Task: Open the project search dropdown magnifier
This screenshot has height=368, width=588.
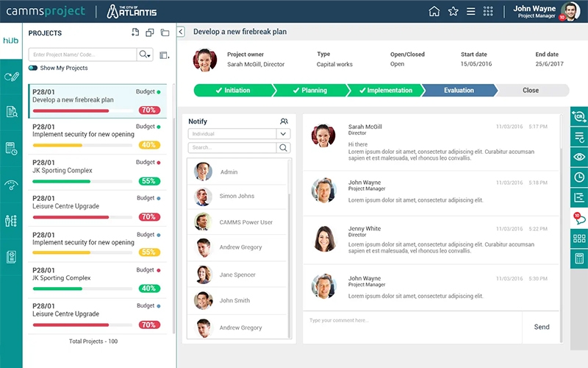Action: pos(145,54)
